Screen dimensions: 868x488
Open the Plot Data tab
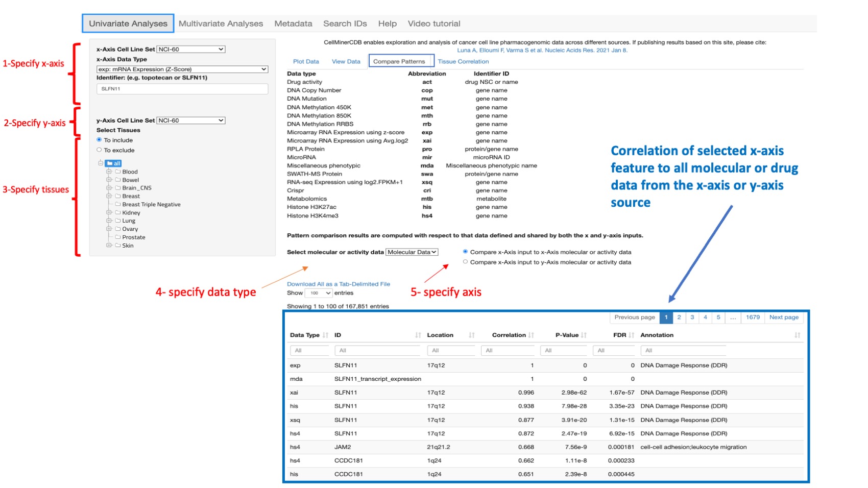[x=306, y=61]
